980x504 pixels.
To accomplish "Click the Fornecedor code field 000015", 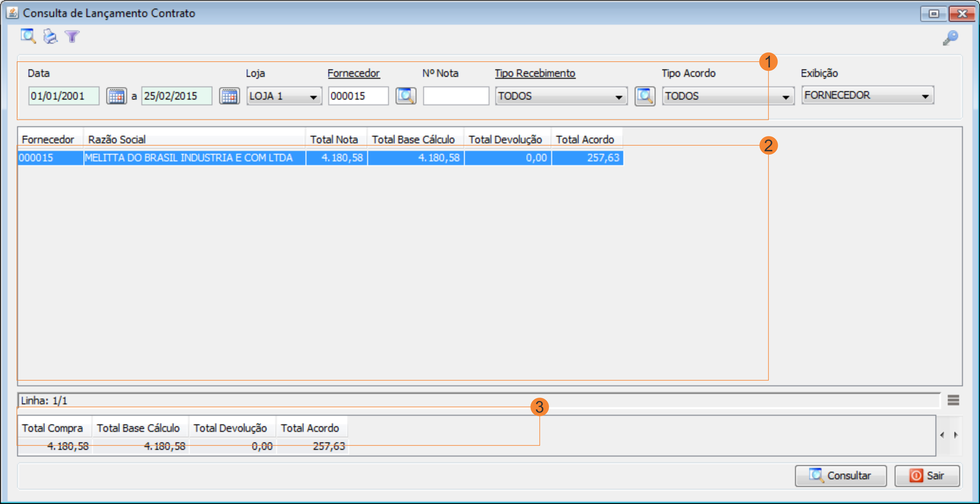I will coord(358,96).
